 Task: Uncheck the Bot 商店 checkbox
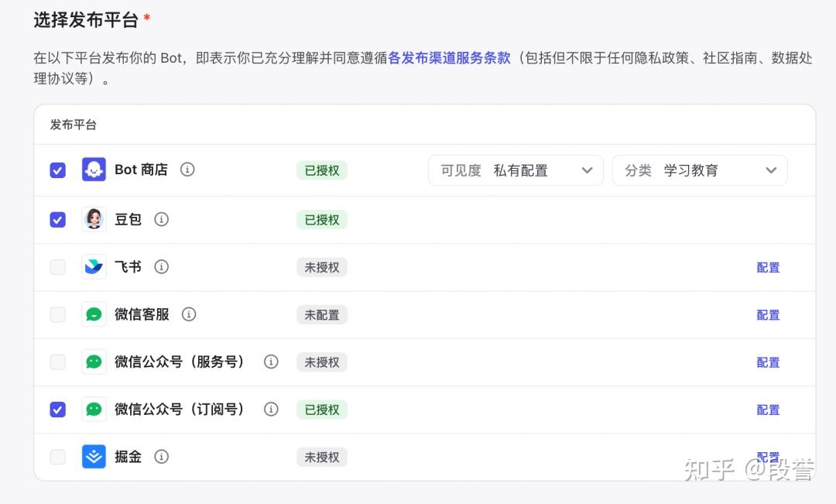(x=57, y=170)
